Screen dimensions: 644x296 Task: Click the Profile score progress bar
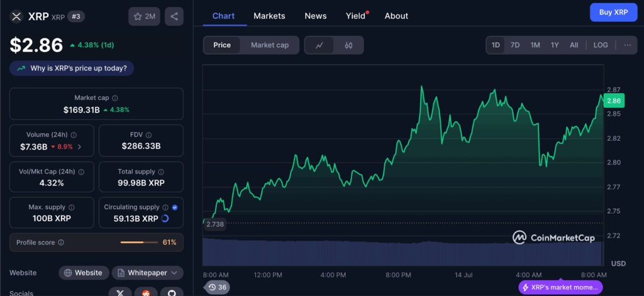pos(140,242)
